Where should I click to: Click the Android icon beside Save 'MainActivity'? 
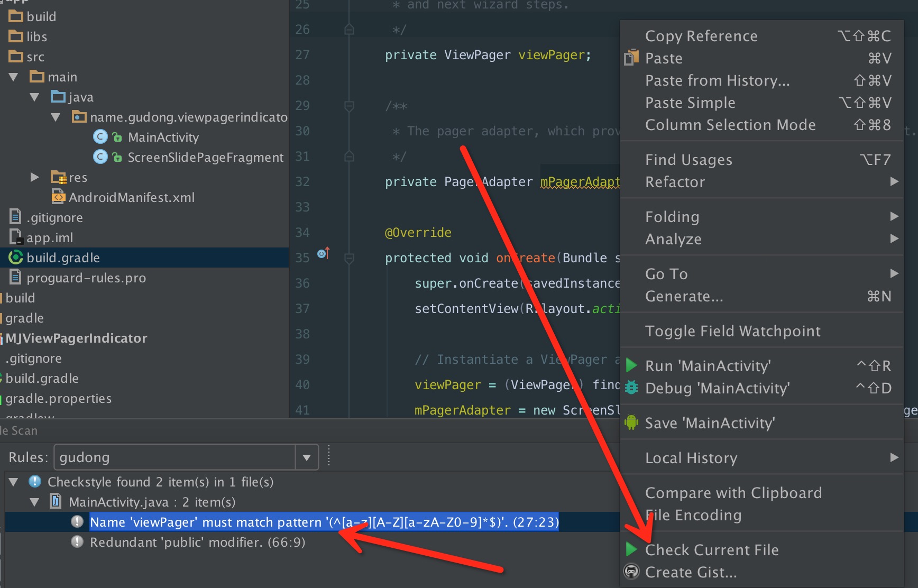[x=631, y=422]
